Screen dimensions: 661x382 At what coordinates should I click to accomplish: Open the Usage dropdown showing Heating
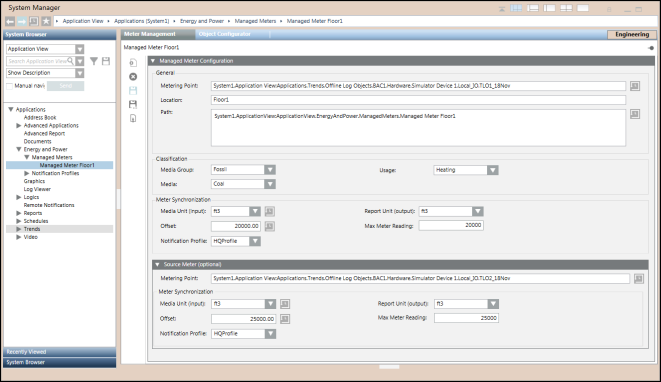coord(492,170)
